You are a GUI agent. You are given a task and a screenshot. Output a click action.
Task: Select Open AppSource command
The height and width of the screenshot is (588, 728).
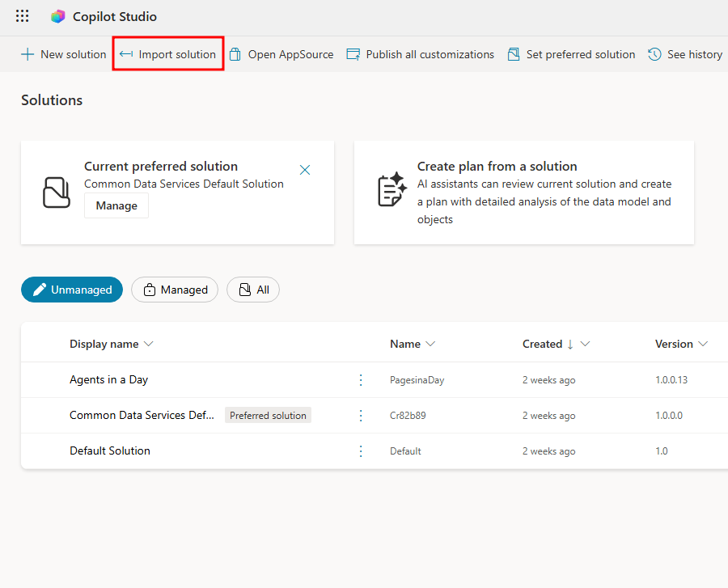click(281, 54)
